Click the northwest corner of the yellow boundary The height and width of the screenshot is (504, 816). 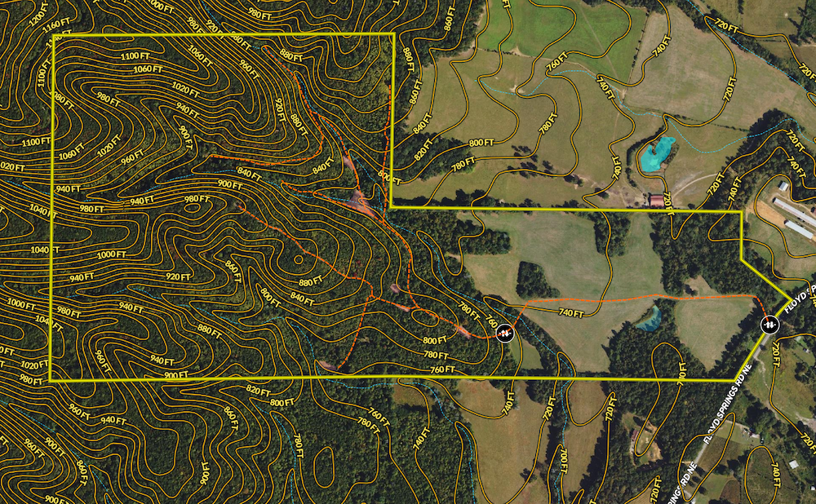pyautogui.click(x=53, y=36)
